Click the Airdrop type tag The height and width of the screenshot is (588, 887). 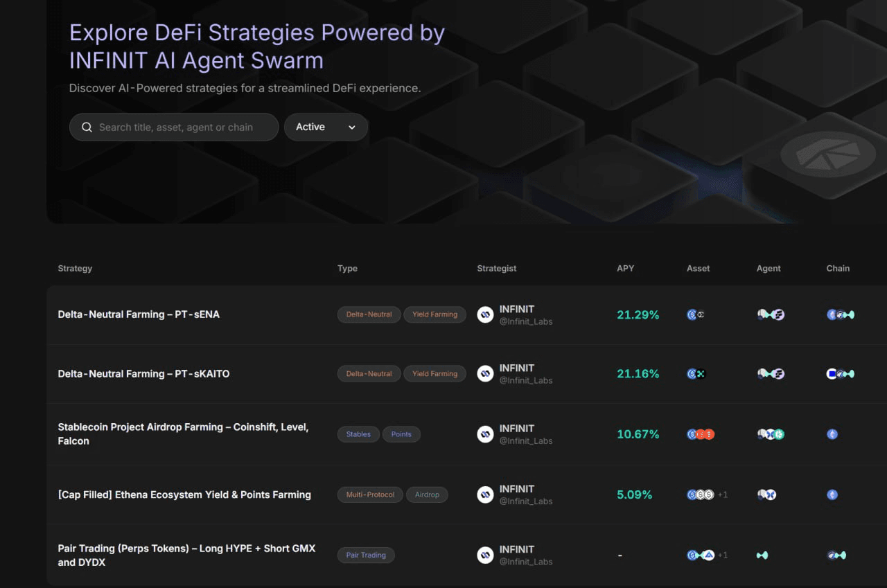tap(427, 495)
